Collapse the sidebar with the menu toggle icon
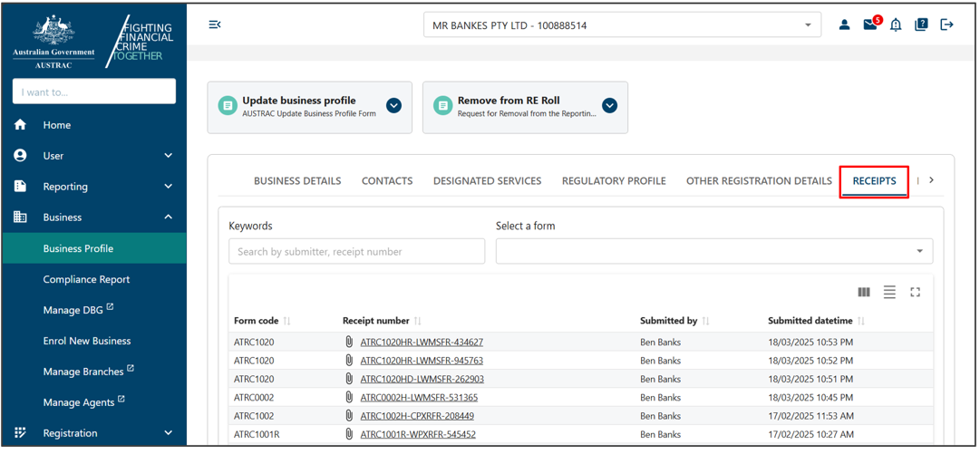Screen dimensions: 980x454 (214, 24)
